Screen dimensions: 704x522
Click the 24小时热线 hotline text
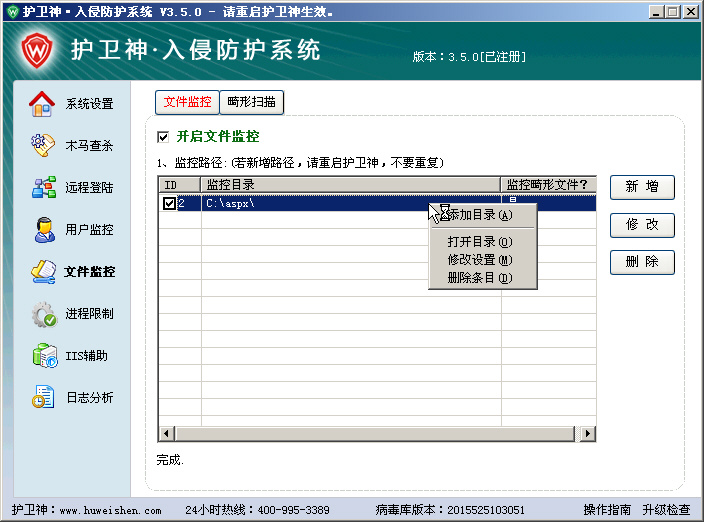[x=257, y=510]
